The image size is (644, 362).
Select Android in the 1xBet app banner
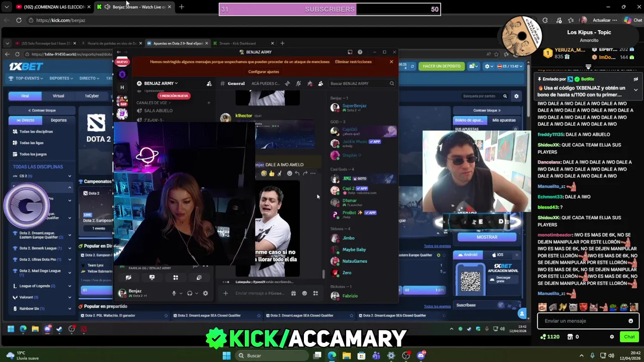coord(467,255)
